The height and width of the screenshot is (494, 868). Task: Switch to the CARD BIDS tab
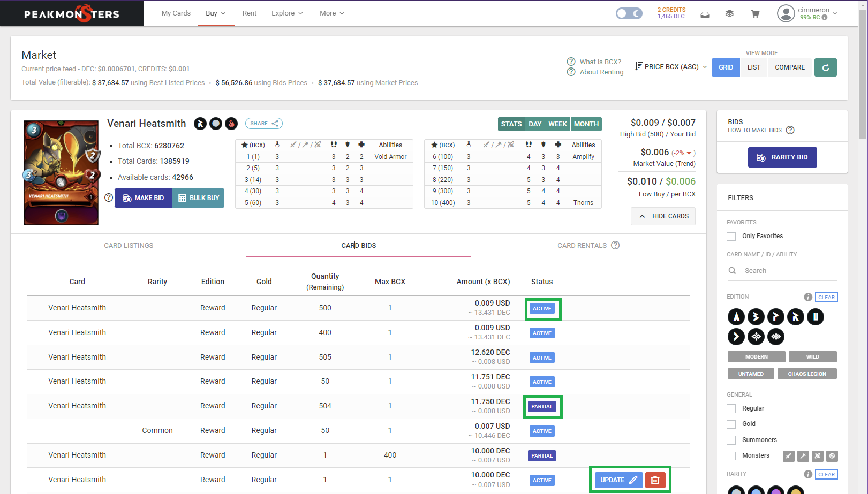[359, 246]
